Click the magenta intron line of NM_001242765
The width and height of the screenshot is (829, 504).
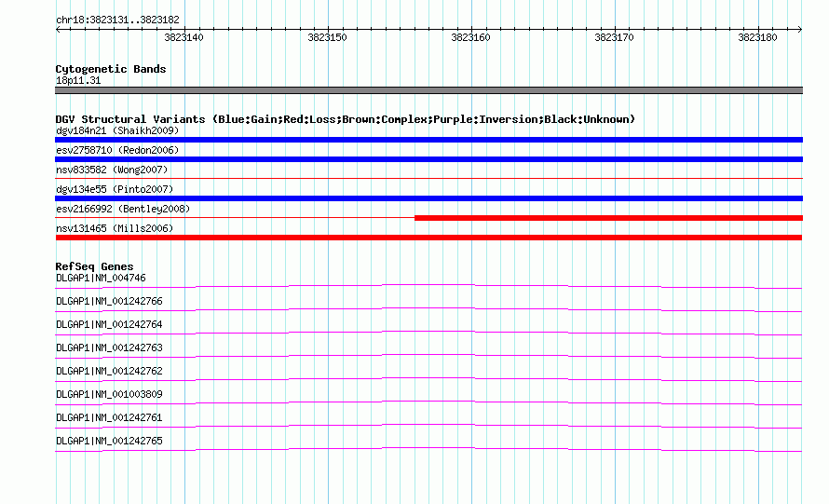(428, 448)
